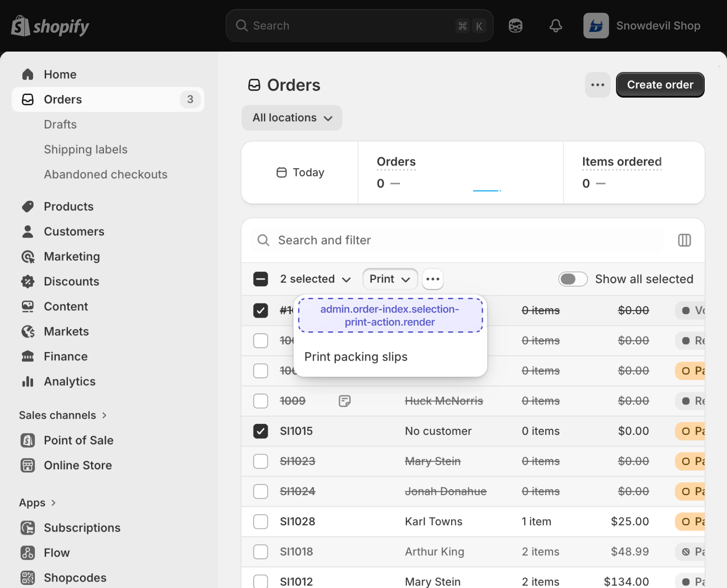Focus the Search and filter field
Image resolution: width=727 pixels, height=588 pixels.
pos(458,240)
